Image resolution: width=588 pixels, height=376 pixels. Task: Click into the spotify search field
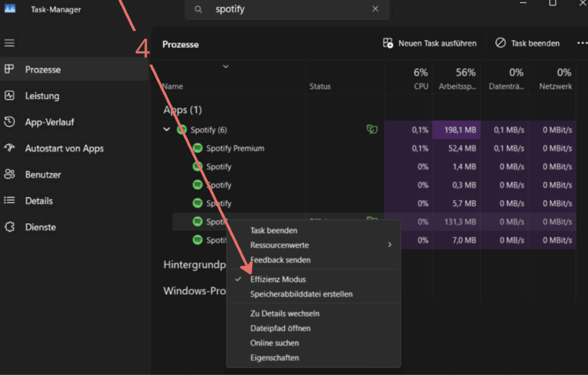click(x=287, y=9)
